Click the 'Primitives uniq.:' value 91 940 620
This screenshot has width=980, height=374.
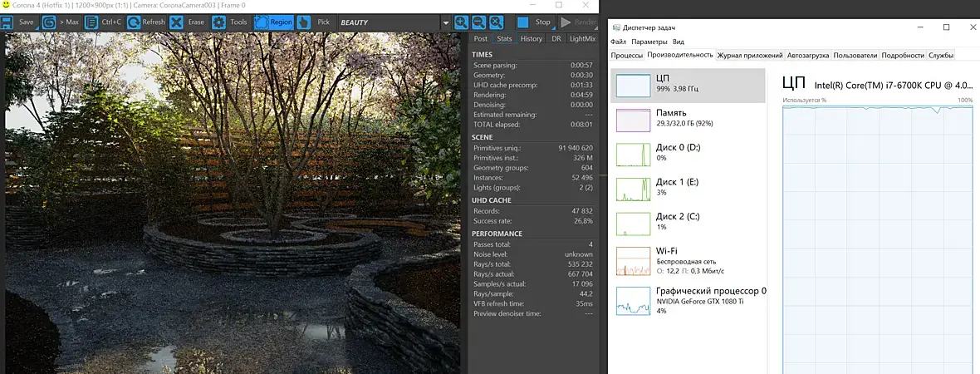tap(575, 148)
